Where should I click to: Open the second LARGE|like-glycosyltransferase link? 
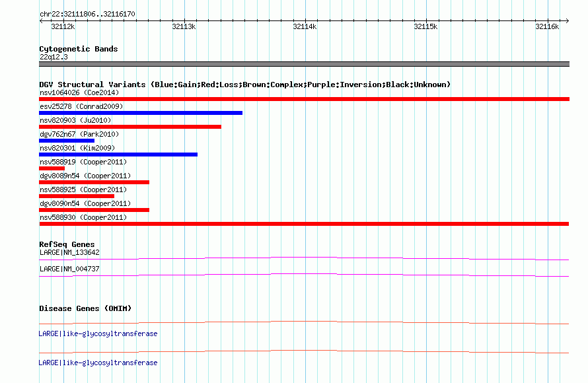(x=98, y=363)
